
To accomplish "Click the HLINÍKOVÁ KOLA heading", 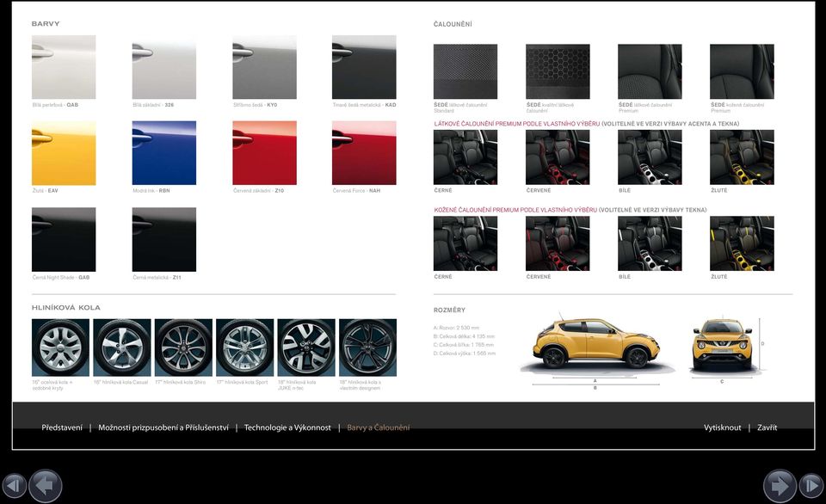I will pyautogui.click(x=66, y=308).
